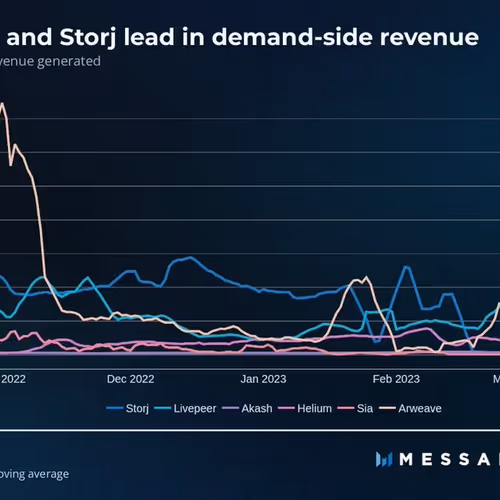Click the Sia legend entry
500x500 pixels.
click(x=355, y=409)
